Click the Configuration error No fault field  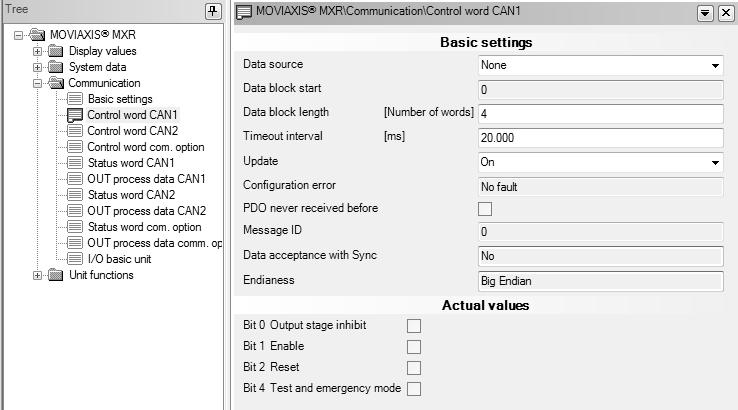(x=601, y=187)
